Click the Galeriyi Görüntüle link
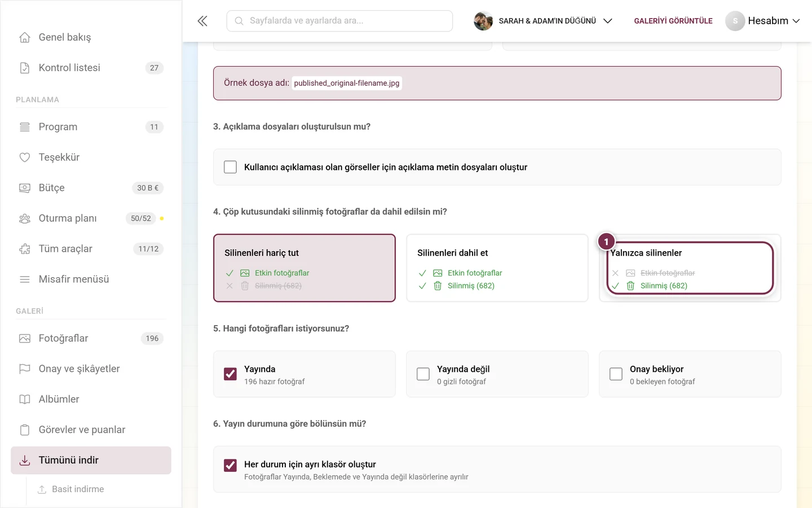The width and height of the screenshot is (812, 508). click(x=673, y=21)
